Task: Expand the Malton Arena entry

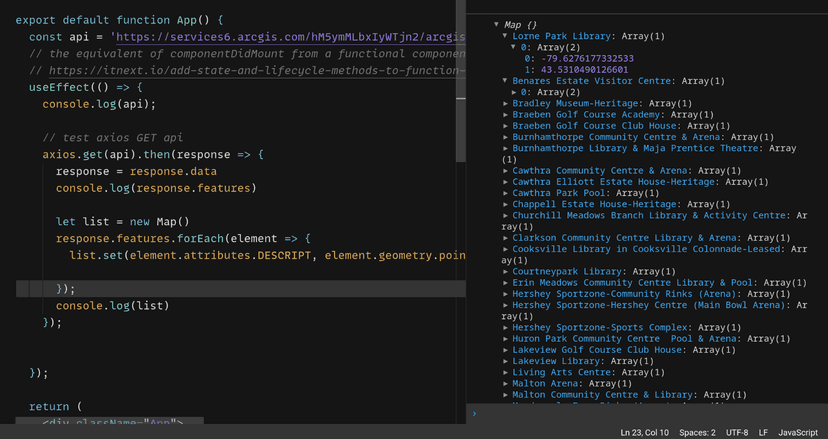Action: click(x=505, y=383)
